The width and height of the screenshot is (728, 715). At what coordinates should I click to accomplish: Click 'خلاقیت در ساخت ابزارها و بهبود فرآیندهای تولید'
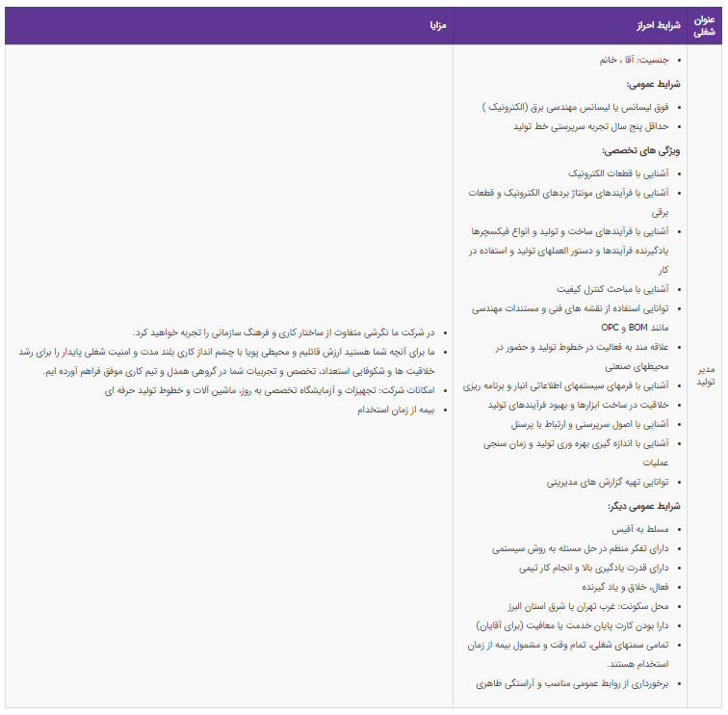(x=578, y=405)
